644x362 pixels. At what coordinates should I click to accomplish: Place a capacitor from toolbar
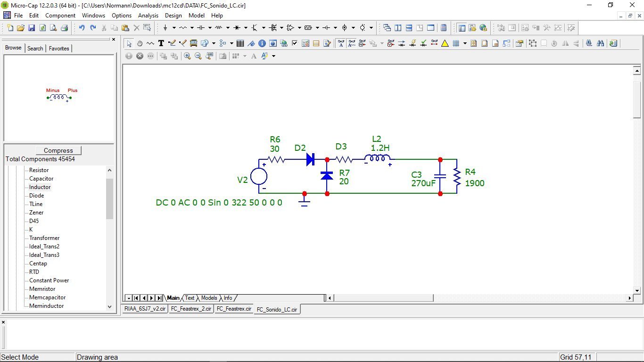coord(201,28)
